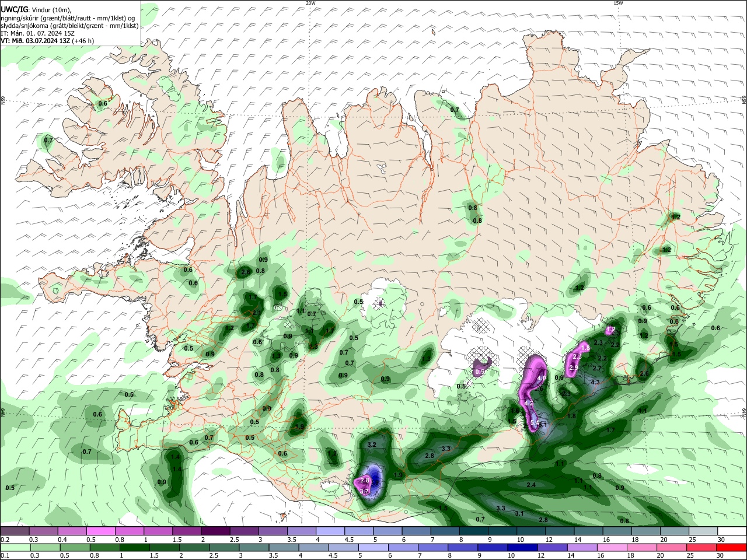Click the '0.2' label in the upper legend row
The height and width of the screenshot is (560, 747).
coord(5,540)
